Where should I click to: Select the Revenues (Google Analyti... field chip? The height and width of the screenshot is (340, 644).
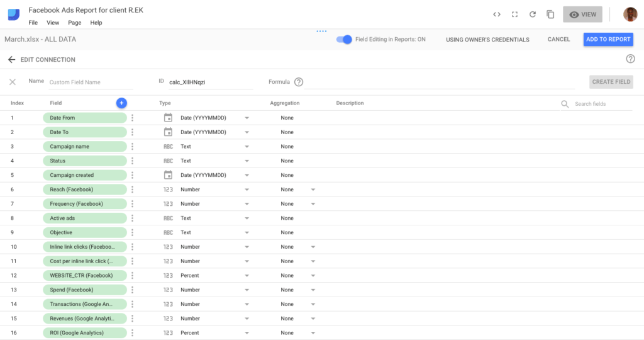(x=85, y=319)
